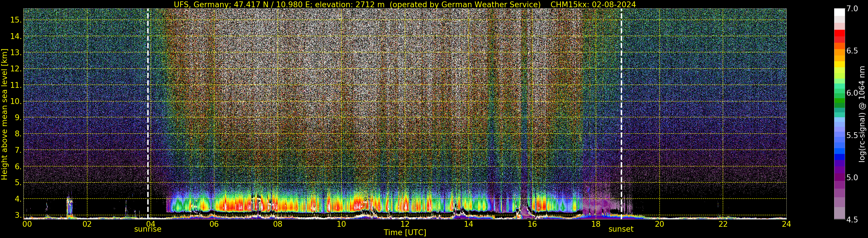Select the '12' time axis tick label
868x238 pixels.
click(x=405, y=224)
